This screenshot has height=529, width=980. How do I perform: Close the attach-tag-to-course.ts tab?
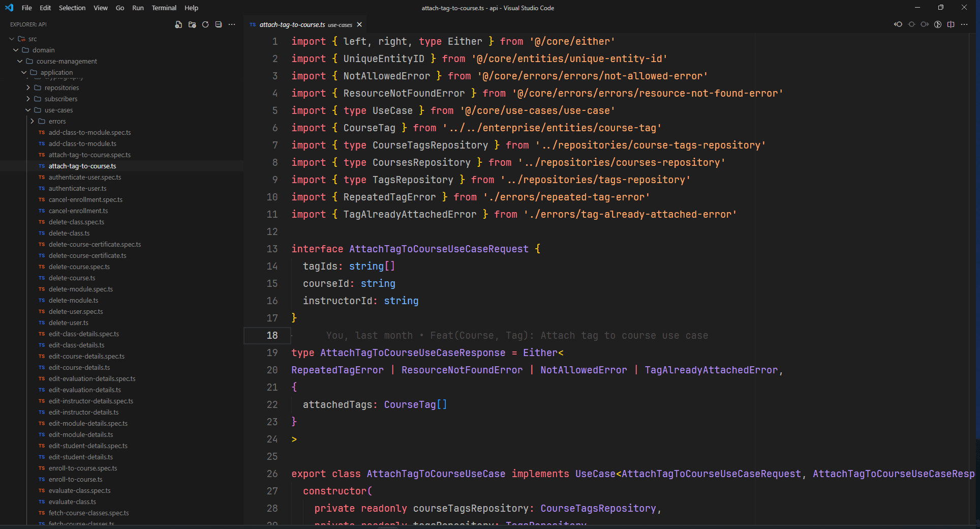click(x=359, y=24)
